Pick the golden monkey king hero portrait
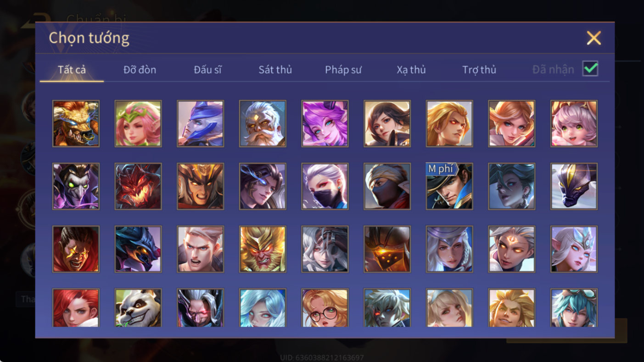Image resolution: width=644 pixels, height=362 pixels. coord(263,249)
